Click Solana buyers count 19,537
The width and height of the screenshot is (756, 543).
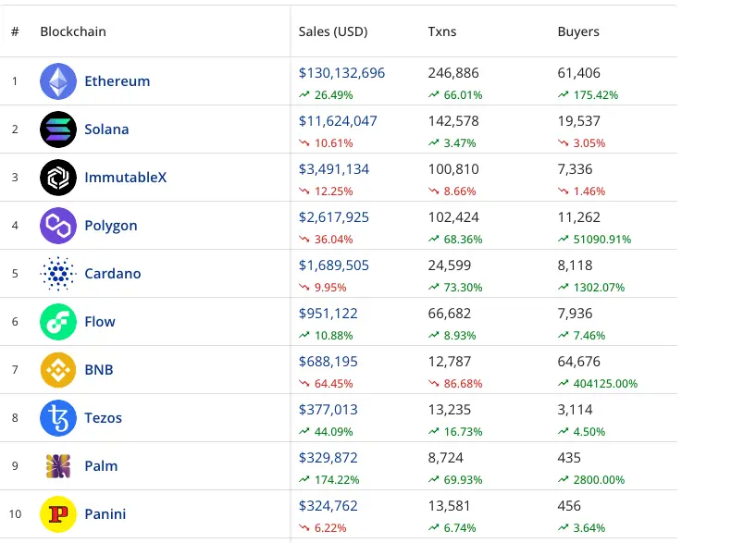point(579,121)
